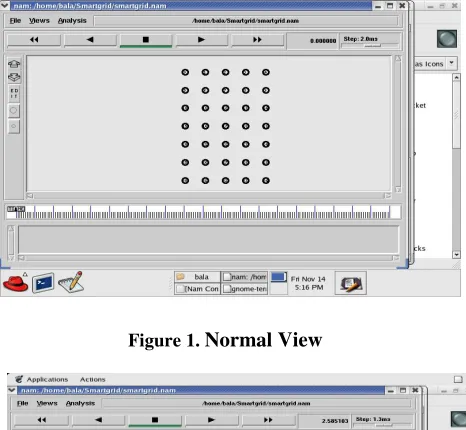Click the 2.585103 time display

click(324, 421)
